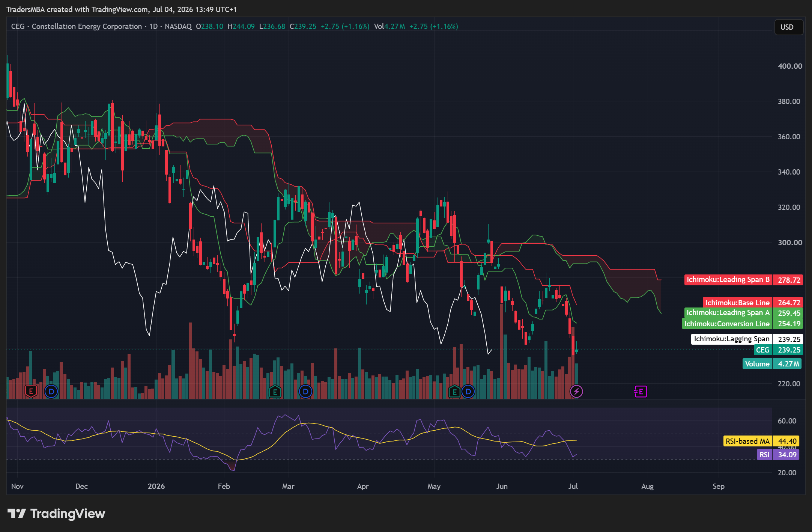Click the open value O238.10
This screenshot has width=812, height=532.
point(210,26)
